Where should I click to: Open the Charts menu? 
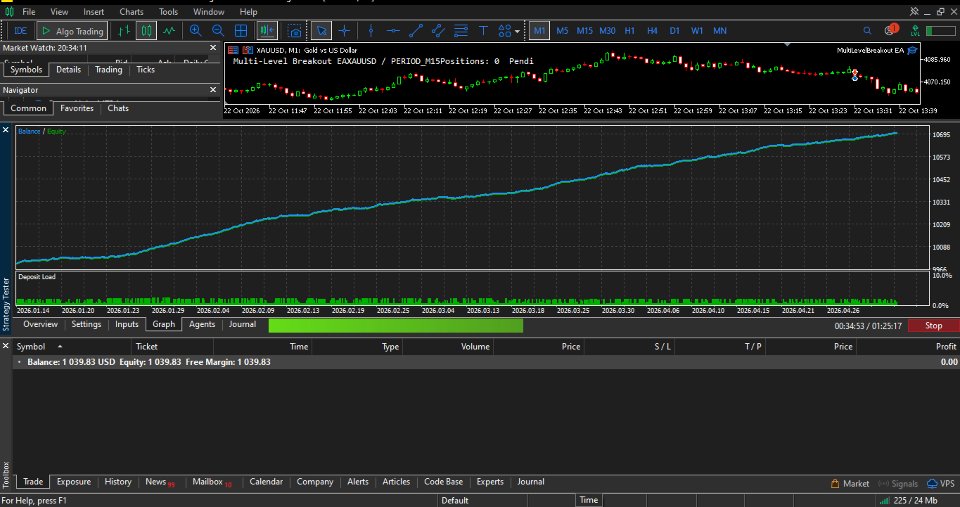coord(131,12)
